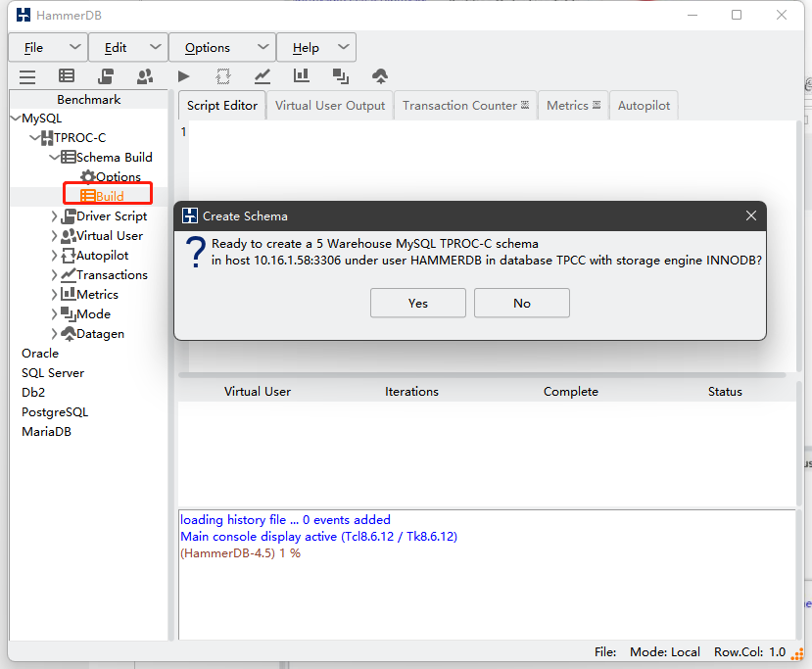Screen dimensions: 812x669
Task: Click the Build item under Schema Build
Action: tap(110, 196)
